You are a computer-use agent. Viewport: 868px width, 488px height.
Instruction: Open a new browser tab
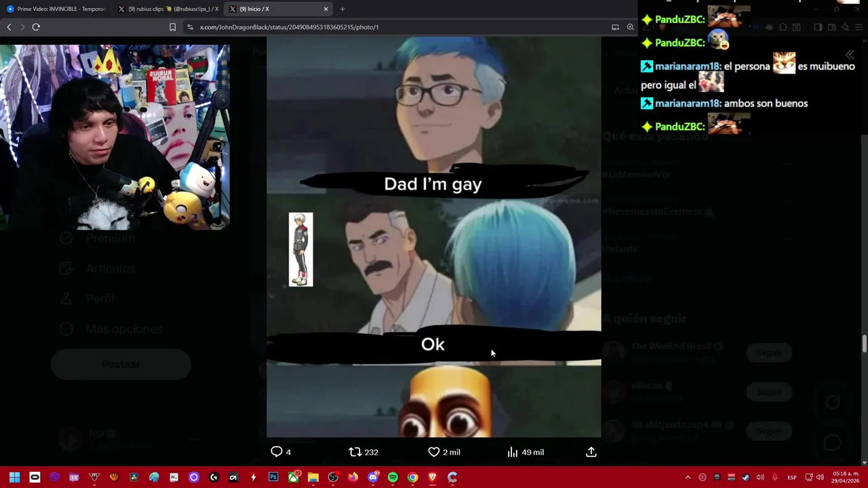342,9
